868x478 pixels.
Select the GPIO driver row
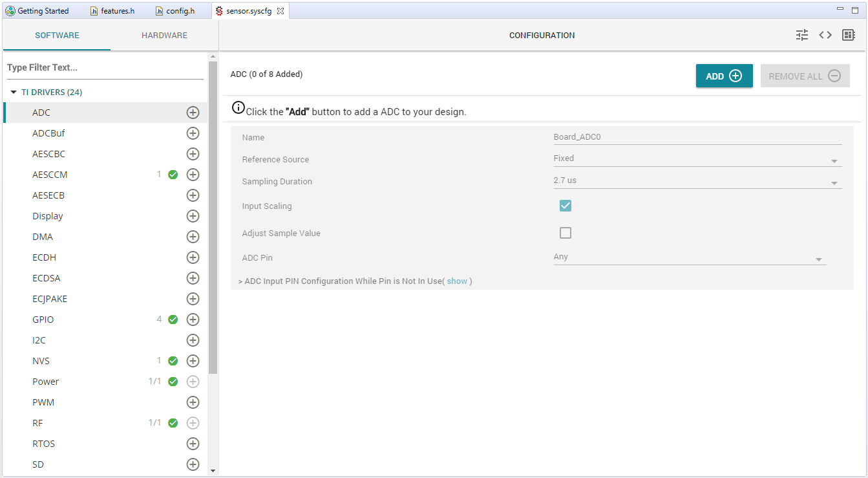point(105,320)
